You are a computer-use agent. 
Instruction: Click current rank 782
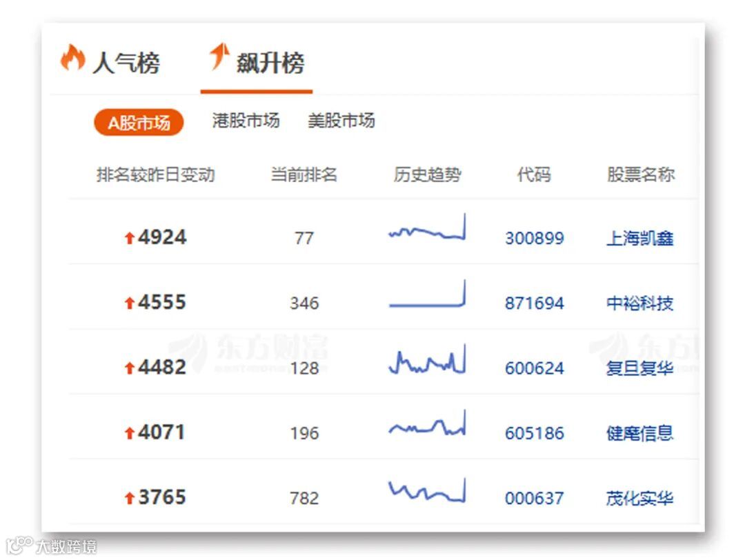pos(304,498)
